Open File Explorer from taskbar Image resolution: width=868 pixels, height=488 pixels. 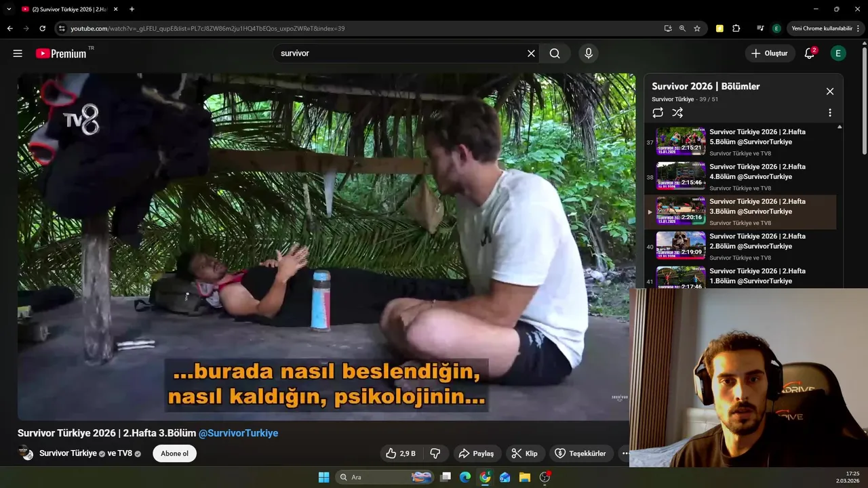click(x=524, y=477)
